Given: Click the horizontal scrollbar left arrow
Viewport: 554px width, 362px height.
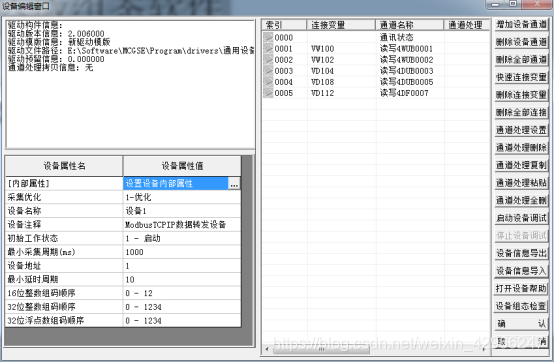Looking at the screenshot, I should [x=267, y=349].
